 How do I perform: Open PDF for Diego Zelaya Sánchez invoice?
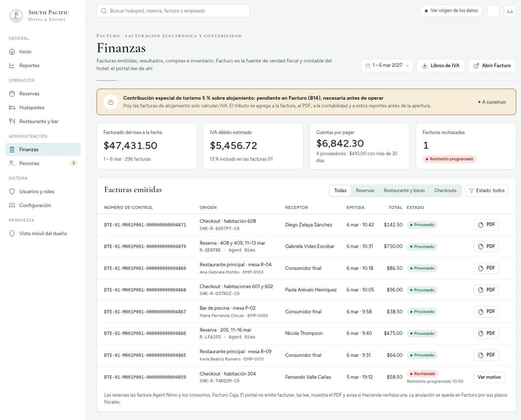pyautogui.click(x=486, y=225)
